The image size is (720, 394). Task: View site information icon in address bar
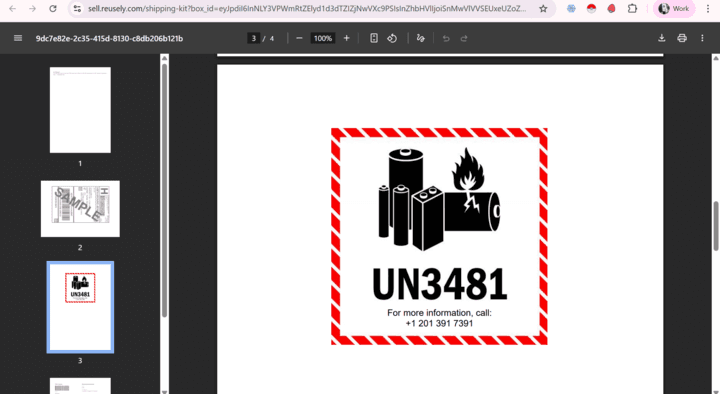point(77,9)
